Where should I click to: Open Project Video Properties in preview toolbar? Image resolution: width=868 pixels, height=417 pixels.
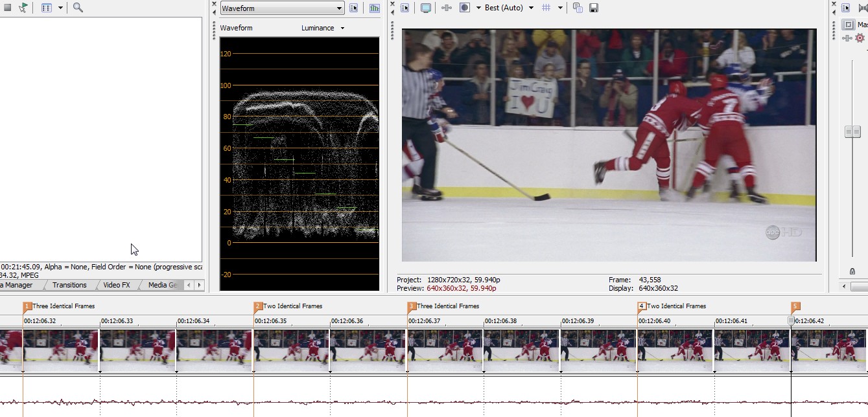coord(405,8)
